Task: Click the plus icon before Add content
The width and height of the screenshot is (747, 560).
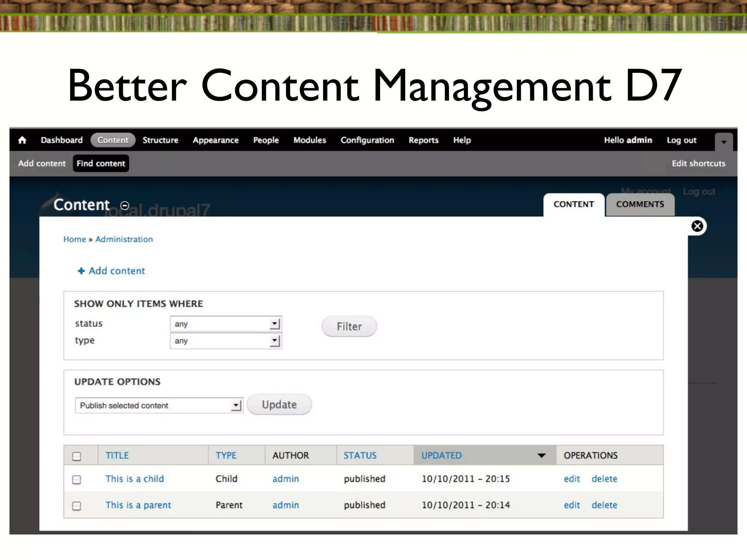Action: [x=81, y=271]
